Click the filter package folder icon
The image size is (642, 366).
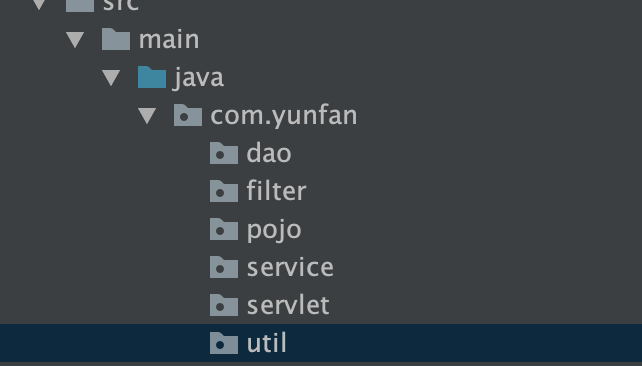224,191
